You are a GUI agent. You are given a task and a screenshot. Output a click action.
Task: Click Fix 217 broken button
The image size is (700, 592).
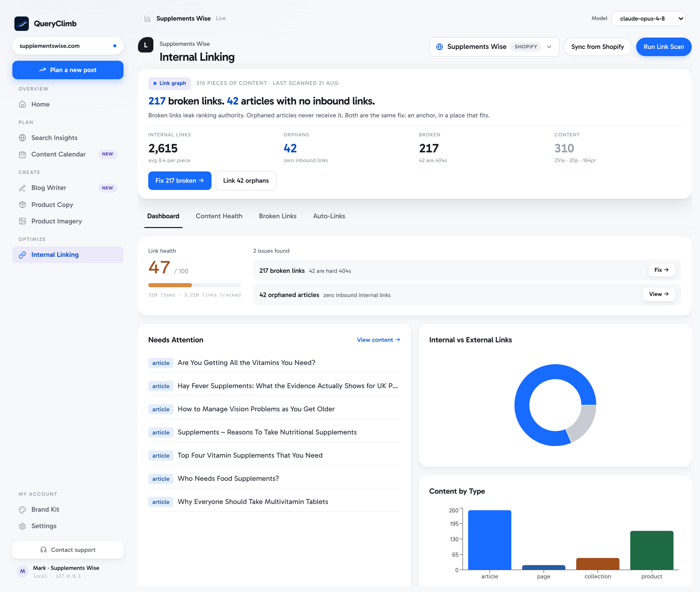(x=180, y=180)
